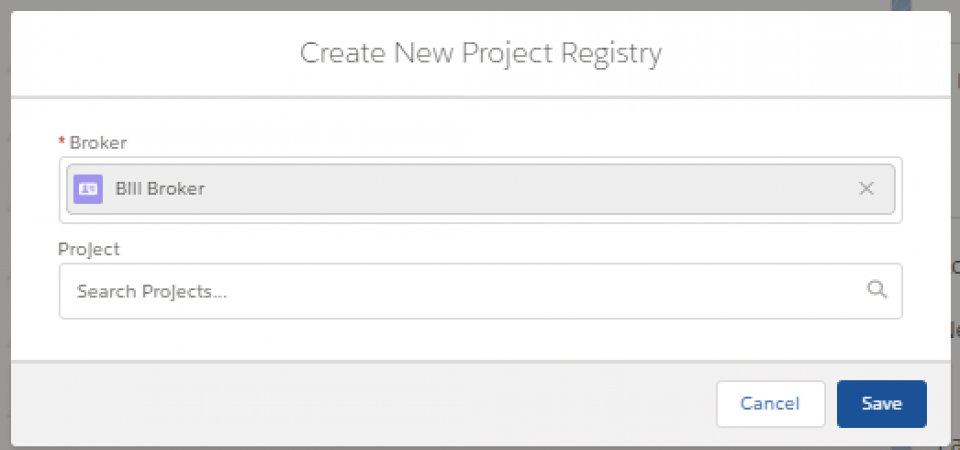Click the Project field label
The height and width of the screenshot is (450, 960).
tap(90, 249)
